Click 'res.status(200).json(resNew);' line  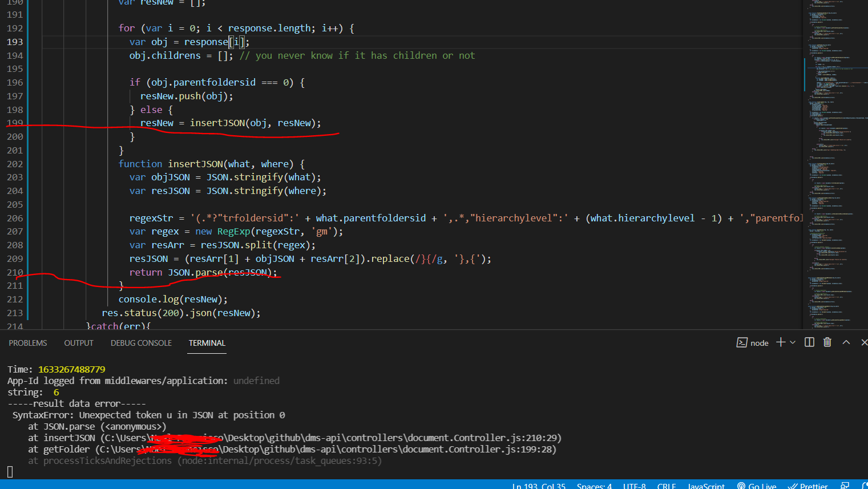click(x=181, y=313)
